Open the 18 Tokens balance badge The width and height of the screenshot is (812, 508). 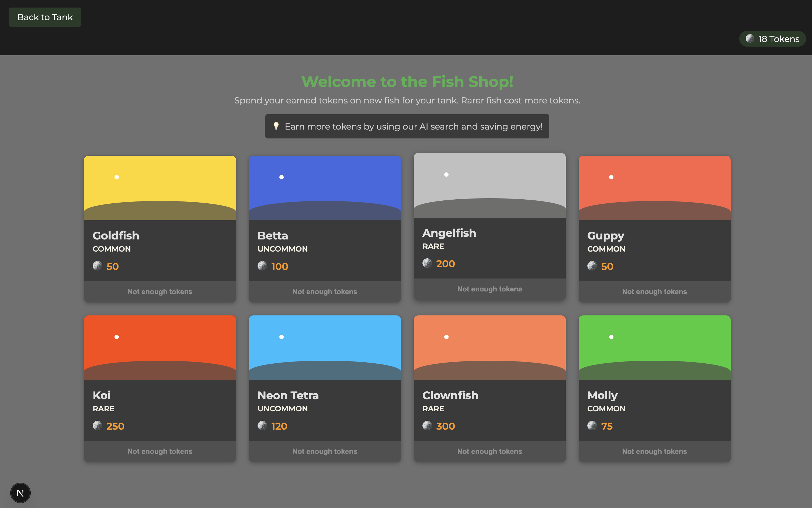point(772,39)
